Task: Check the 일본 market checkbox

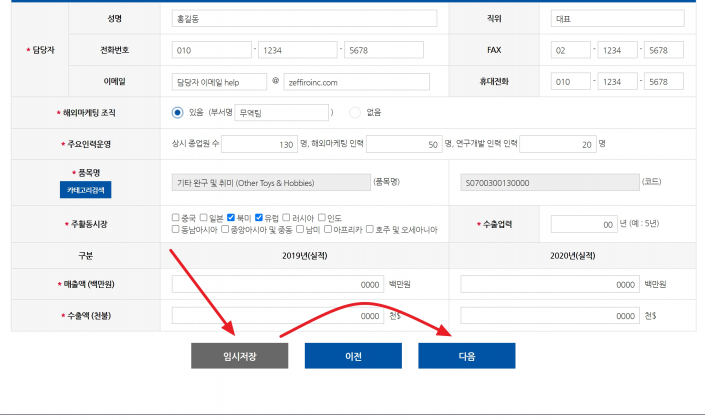Action: [204, 217]
